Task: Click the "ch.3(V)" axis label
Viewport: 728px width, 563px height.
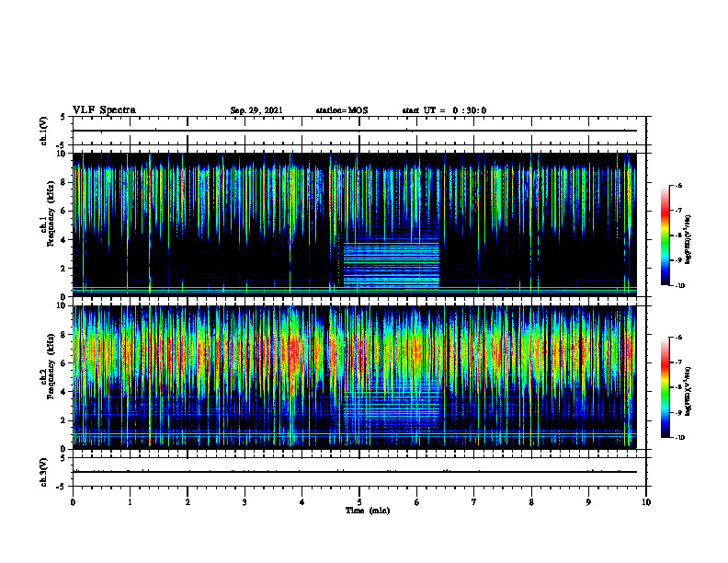Action: 43,472
